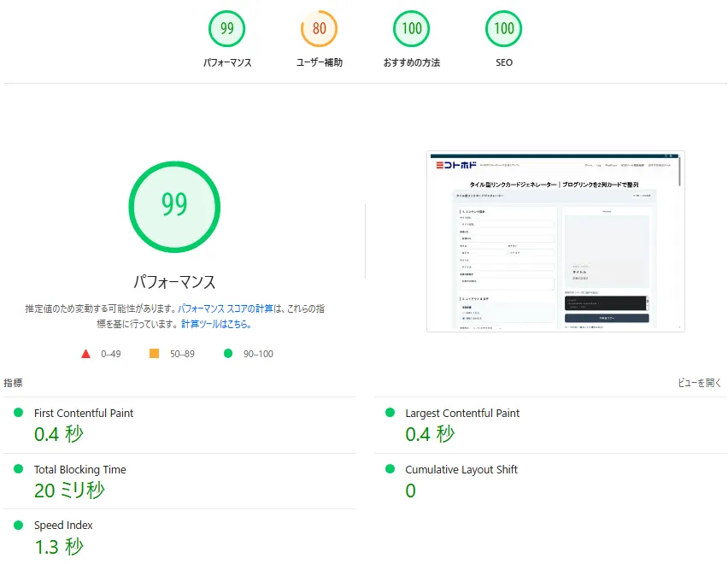Viewport: 728px width, 564px height.
Task: Click the orange square 50–89 legend icon
Action: [x=154, y=354]
